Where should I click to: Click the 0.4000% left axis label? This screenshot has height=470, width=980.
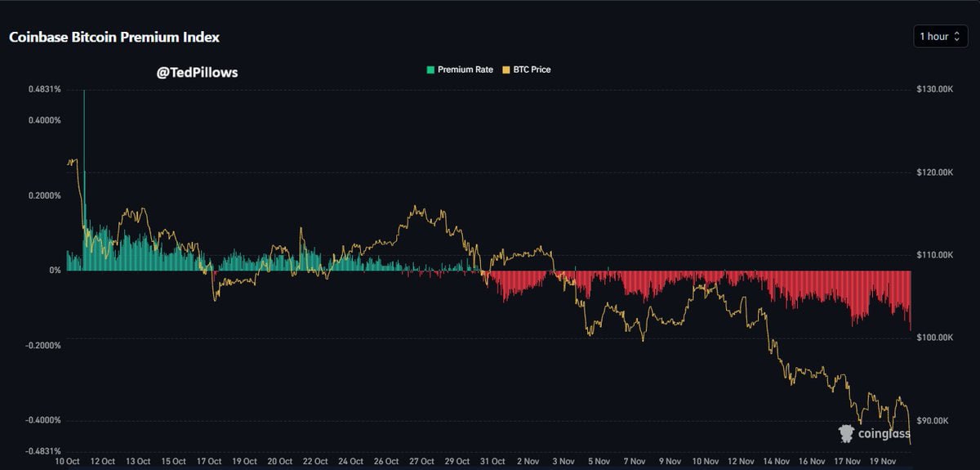pyautogui.click(x=43, y=120)
